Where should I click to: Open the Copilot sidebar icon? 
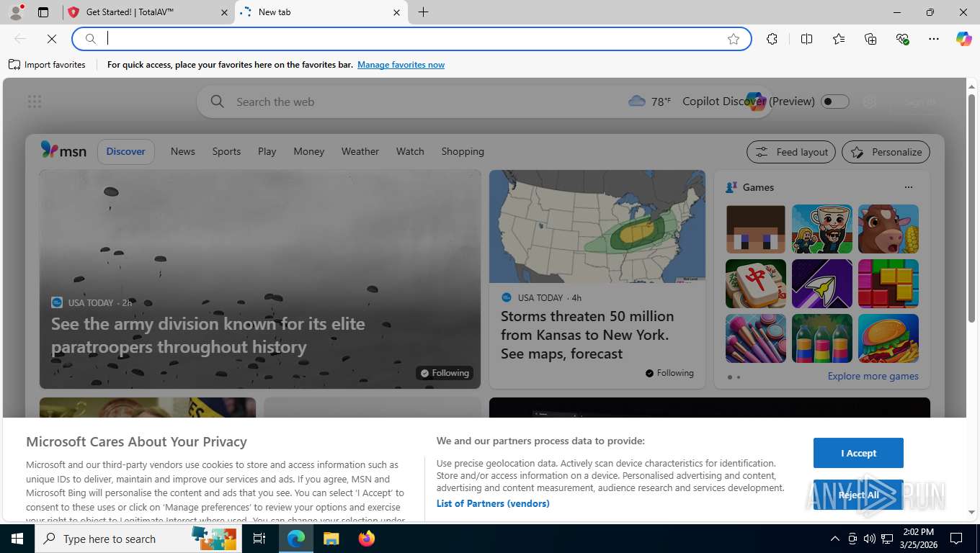pyautogui.click(x=964, y=39)
